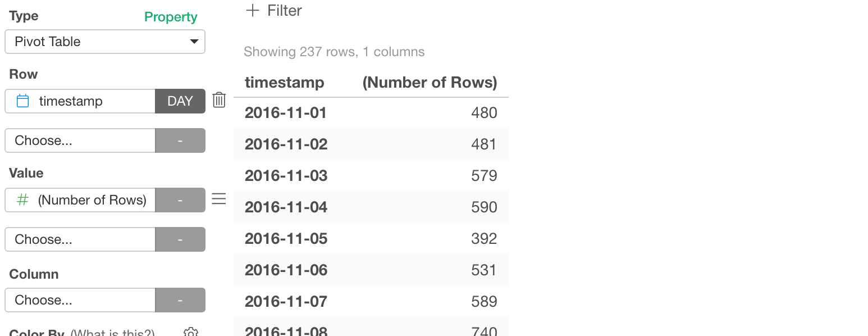Click the dash function button beside Column Choose
This screenshot has height=336, width=868.
pyautogui.click(x=180, y=300)
